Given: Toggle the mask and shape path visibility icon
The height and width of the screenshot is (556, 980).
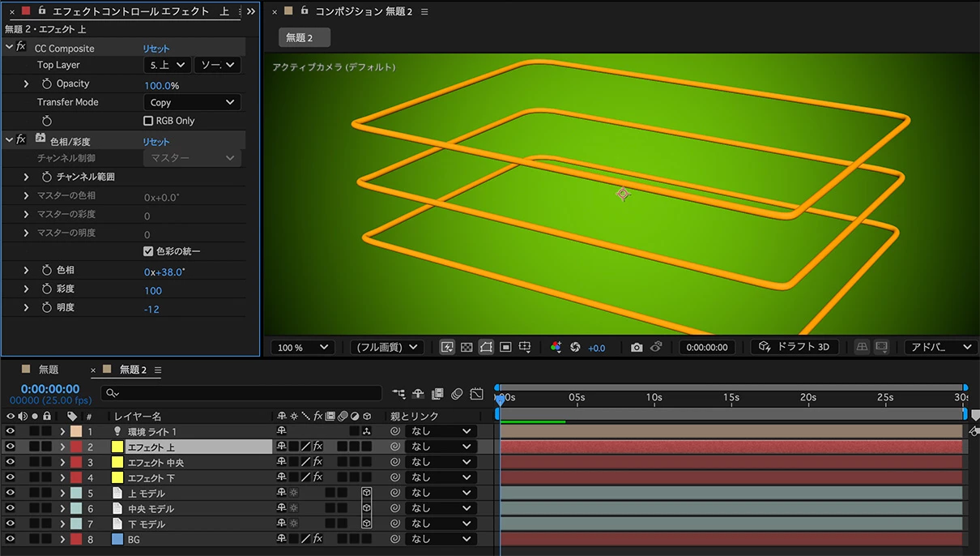Looking at the screenshot, I should (x=486, y=347).
